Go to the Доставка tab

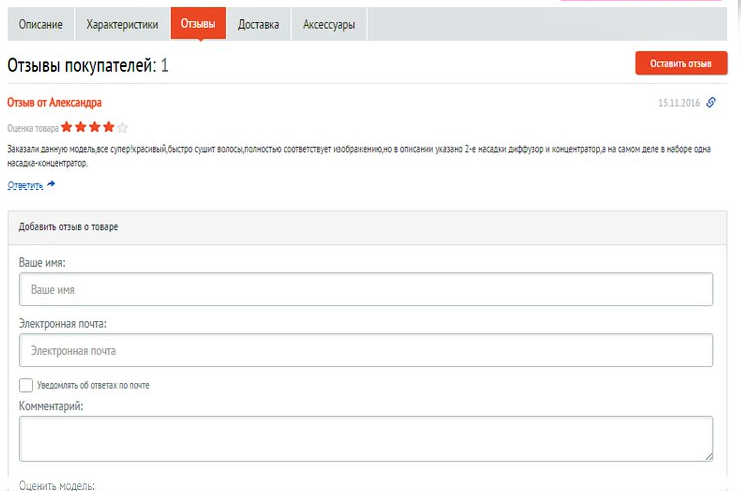tap(258, 24)
